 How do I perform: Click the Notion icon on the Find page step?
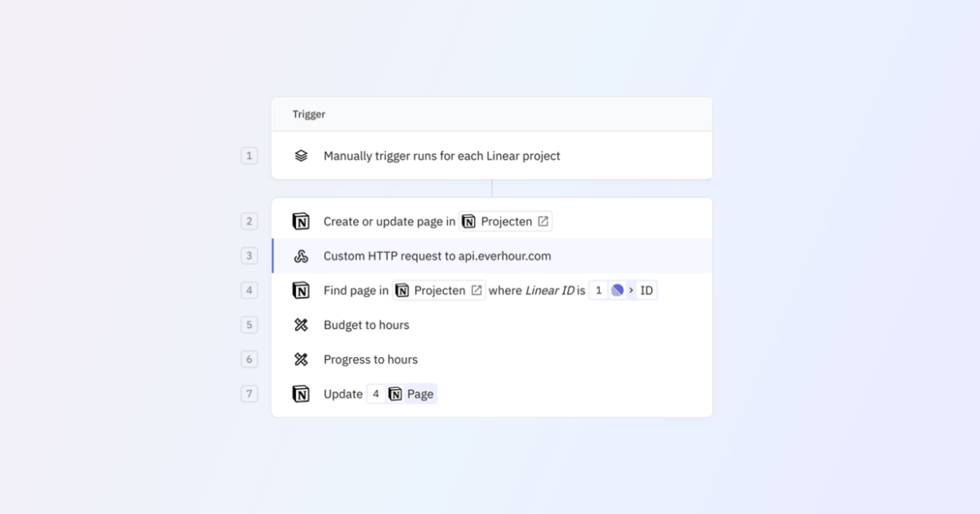pos(301,290)
